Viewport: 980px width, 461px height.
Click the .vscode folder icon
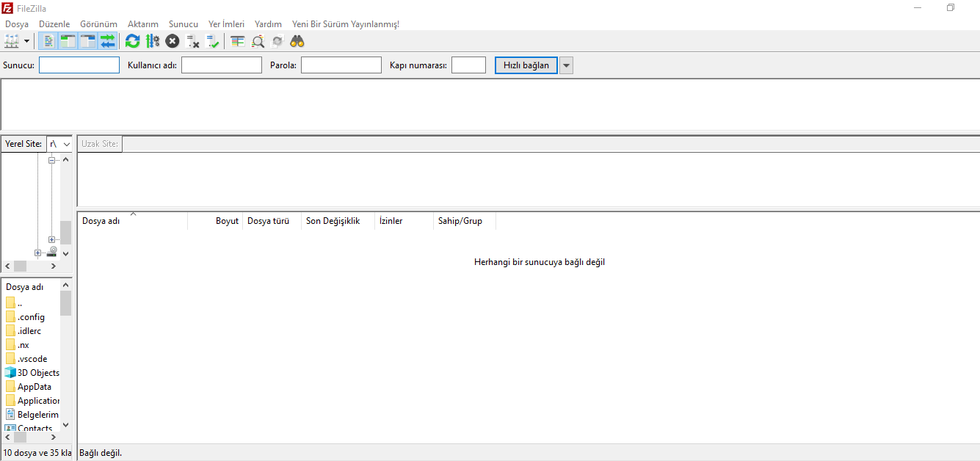point(10,359)
